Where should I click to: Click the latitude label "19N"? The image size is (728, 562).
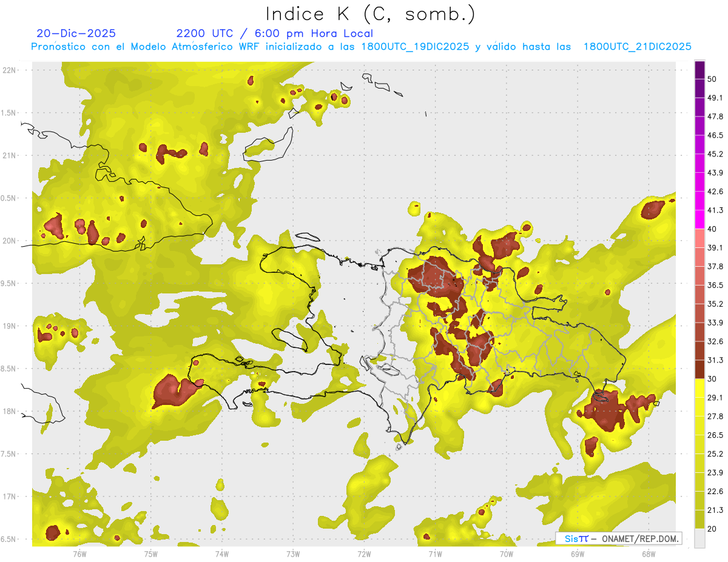[x=10, y=326]
